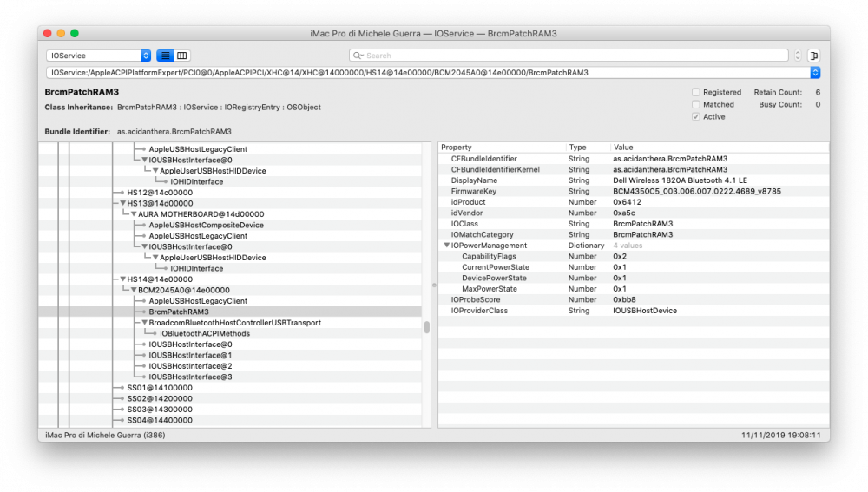
Task: Collapse BroadcomBluetoothHostControllerUSBTransport node
Action: pyautogui.click(x=144, y=323)
